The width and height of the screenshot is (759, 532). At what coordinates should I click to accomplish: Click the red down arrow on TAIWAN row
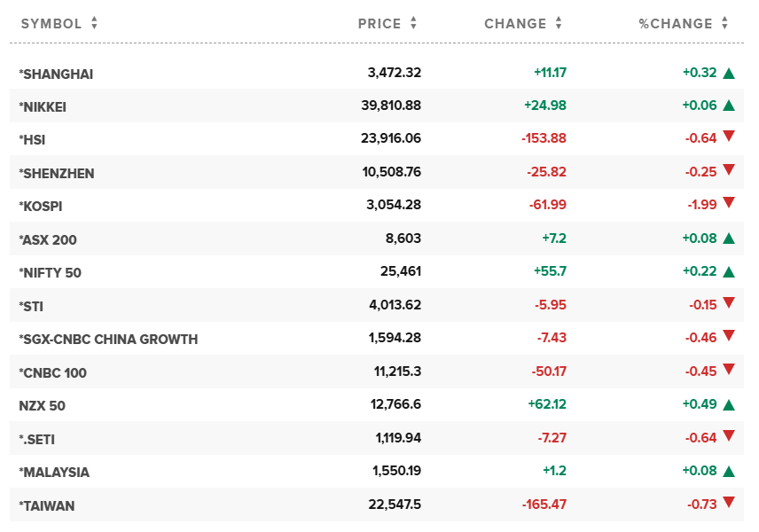(729, 503)
